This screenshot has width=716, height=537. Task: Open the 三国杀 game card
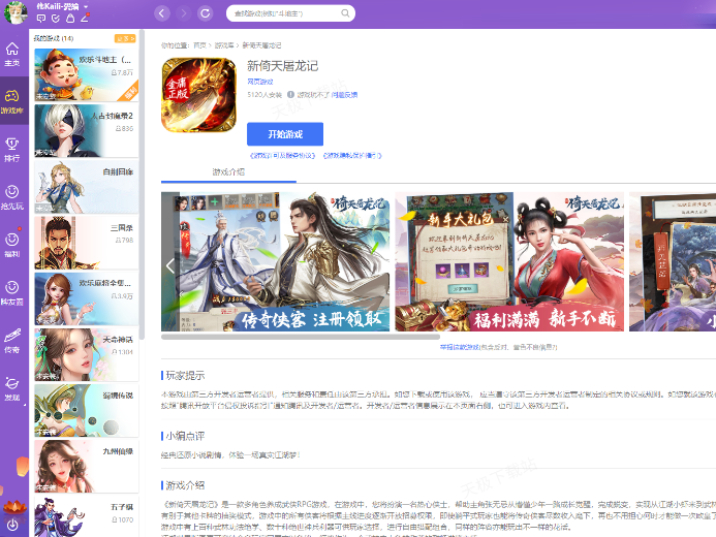pyautogui.click(x=86, y=242)
